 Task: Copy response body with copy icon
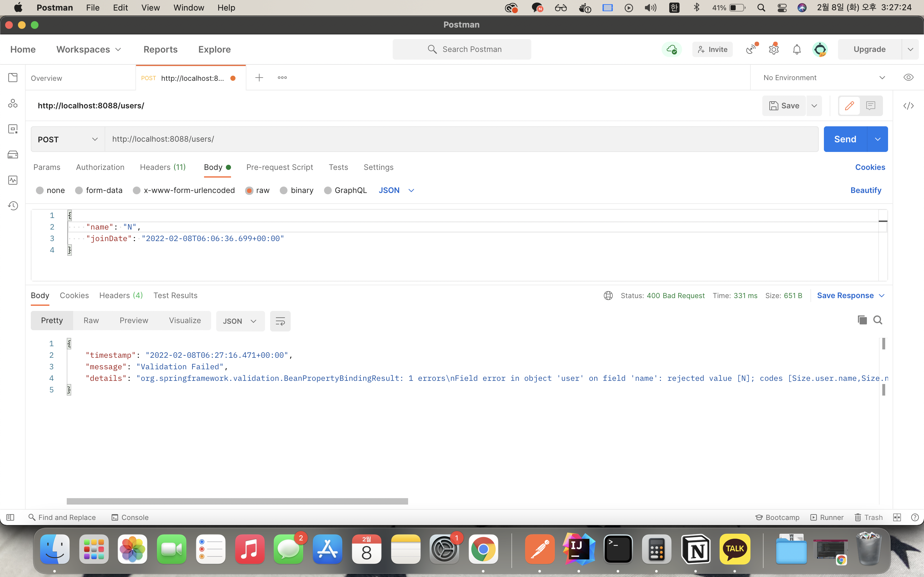point(862,320)
